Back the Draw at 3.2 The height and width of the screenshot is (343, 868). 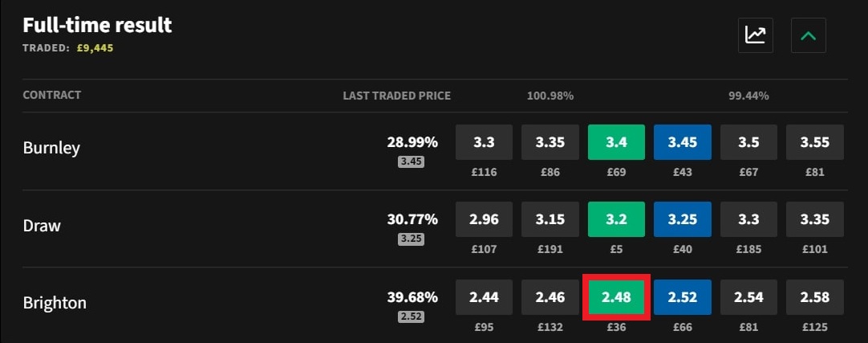[616, 219]
